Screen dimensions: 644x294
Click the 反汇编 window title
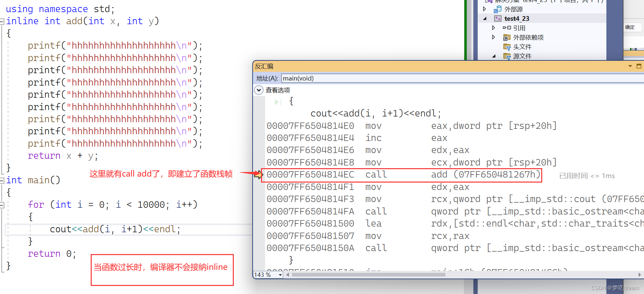[x=264, y=66]
